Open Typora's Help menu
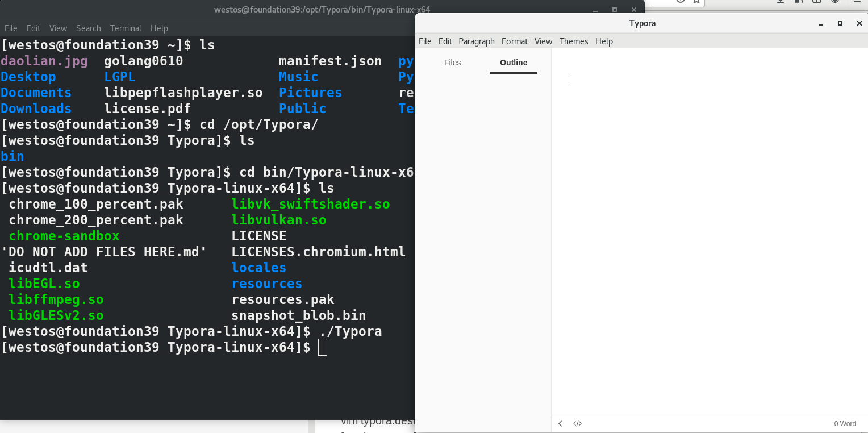Viewport: 868px width, 433px height. click(x=604, y=41)
